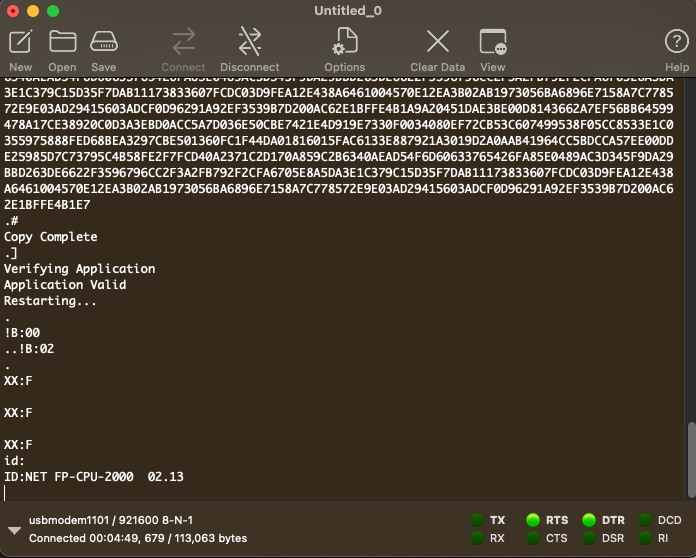Click the connection status byte count text
The image size is (696, 558).
[x=137, y=538]
